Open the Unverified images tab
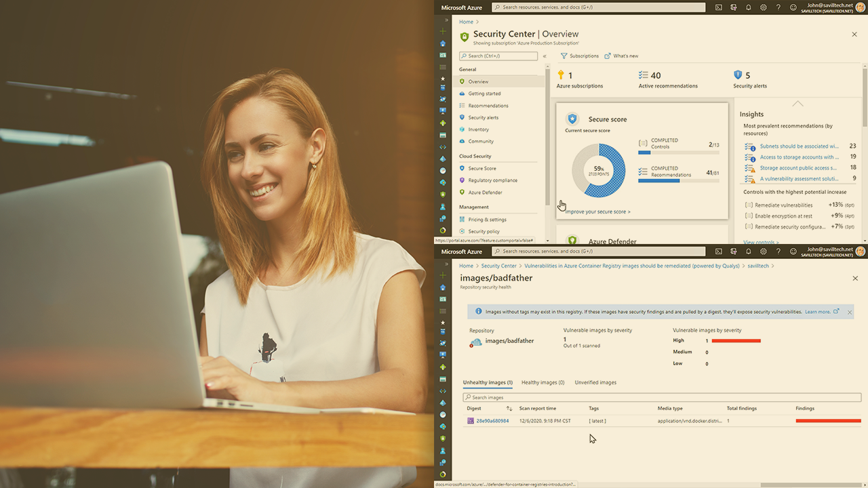868x488 pixels. point(595,382)
